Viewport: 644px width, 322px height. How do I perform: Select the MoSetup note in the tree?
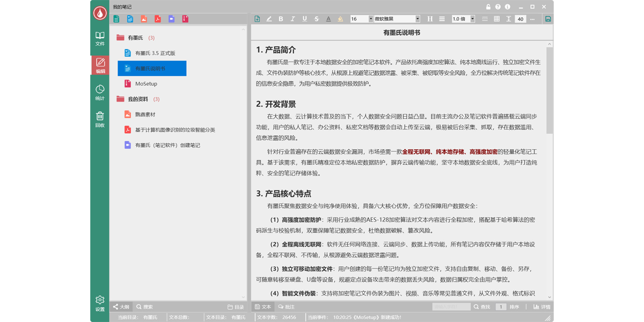point(146,84)
